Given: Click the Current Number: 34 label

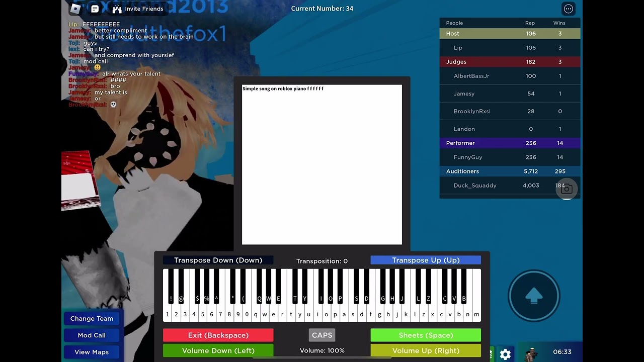Looking at the screenshot, I should tap(322, 9).
